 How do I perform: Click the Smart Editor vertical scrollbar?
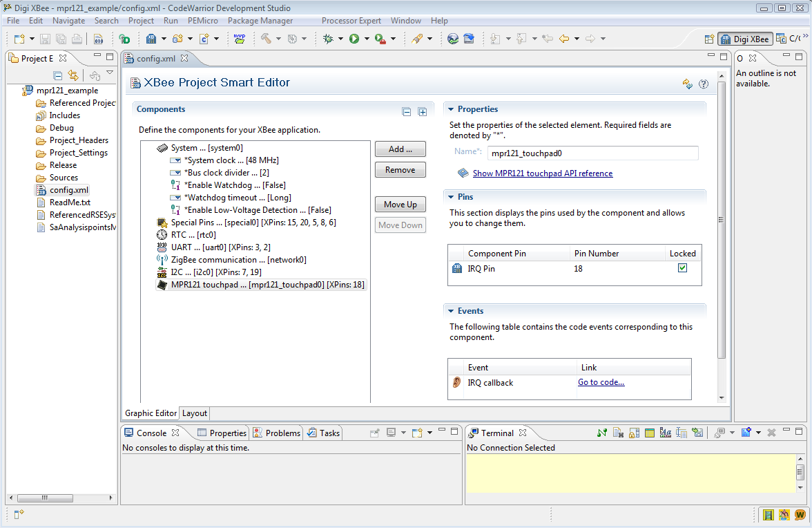tap(722, 220)
